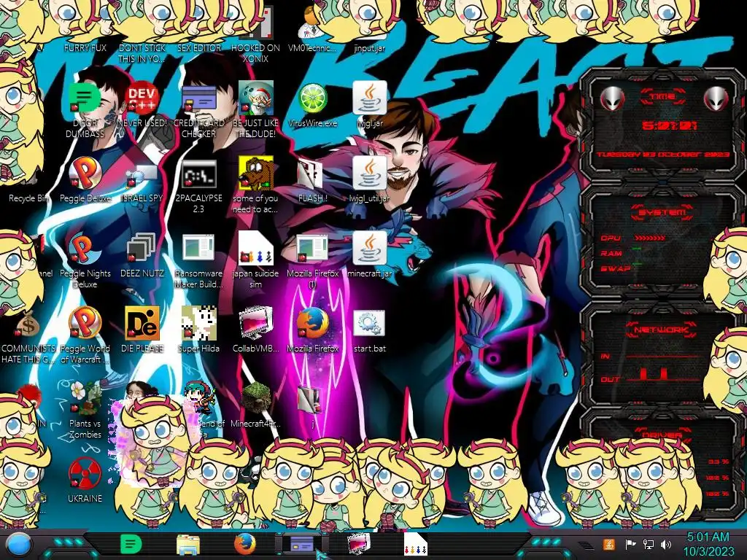747x560 pixels.
Task: Open Peggle World of Warcraft shortcut
Action: coord(85,323)
